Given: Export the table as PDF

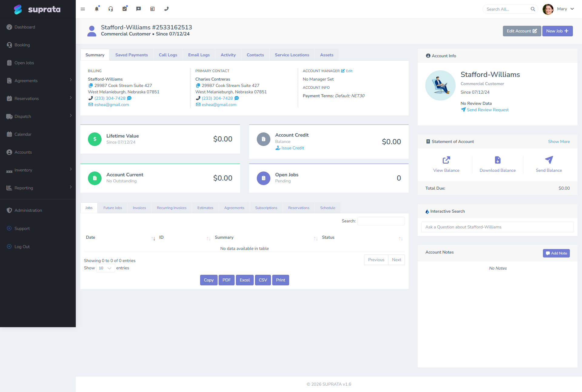Looking at the screenshot, I should coord(226,280).
